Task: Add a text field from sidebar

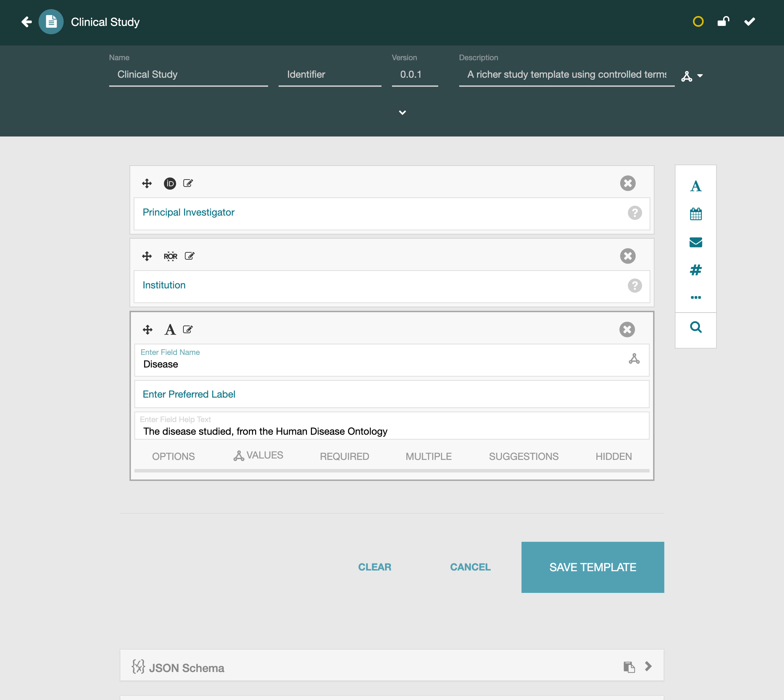Action: click(695, 186)
